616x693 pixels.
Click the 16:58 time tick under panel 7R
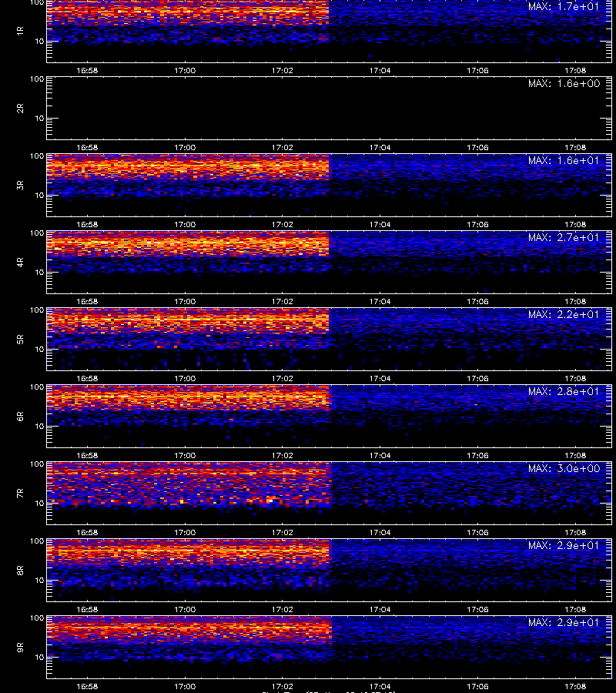pos(87,532)
